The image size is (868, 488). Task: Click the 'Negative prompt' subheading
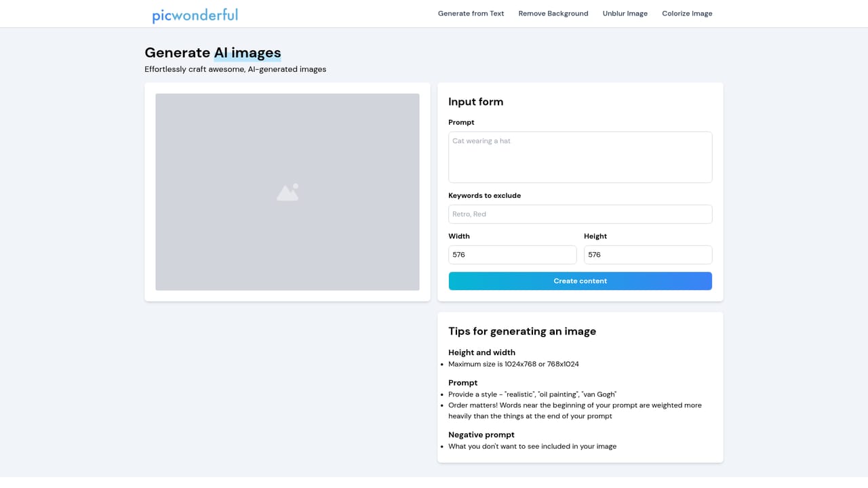(x=481, y=435)
